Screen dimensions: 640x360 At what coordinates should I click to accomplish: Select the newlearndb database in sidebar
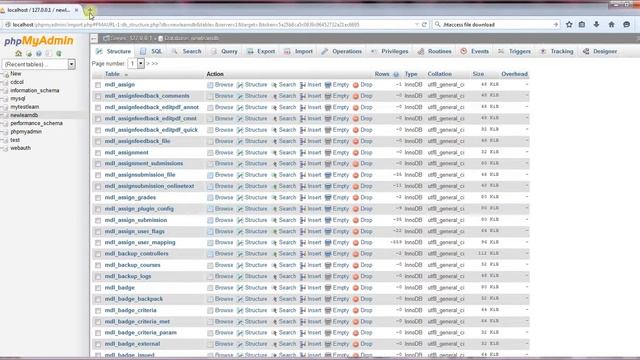[x=24, y=115]
